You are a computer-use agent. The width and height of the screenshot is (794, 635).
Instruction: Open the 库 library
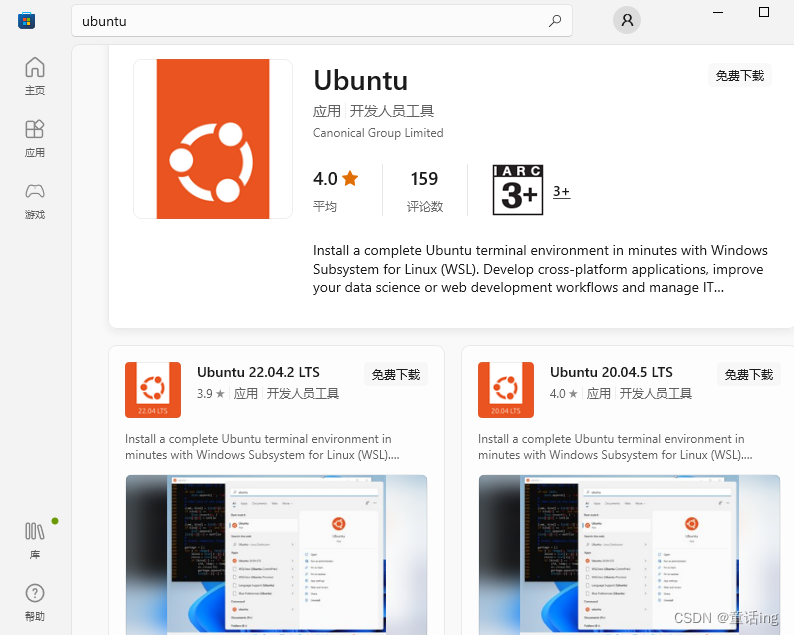pos(35,541)
